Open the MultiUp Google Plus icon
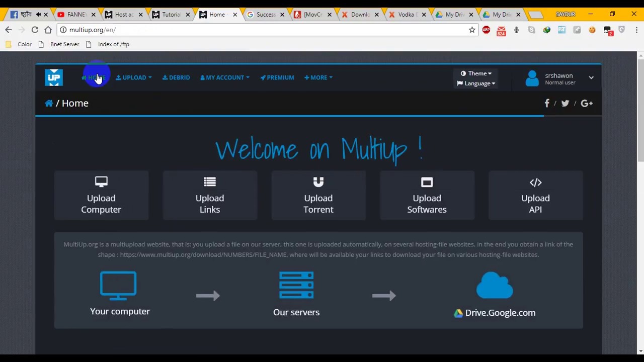644x362 pixels. tap(587, 103)
